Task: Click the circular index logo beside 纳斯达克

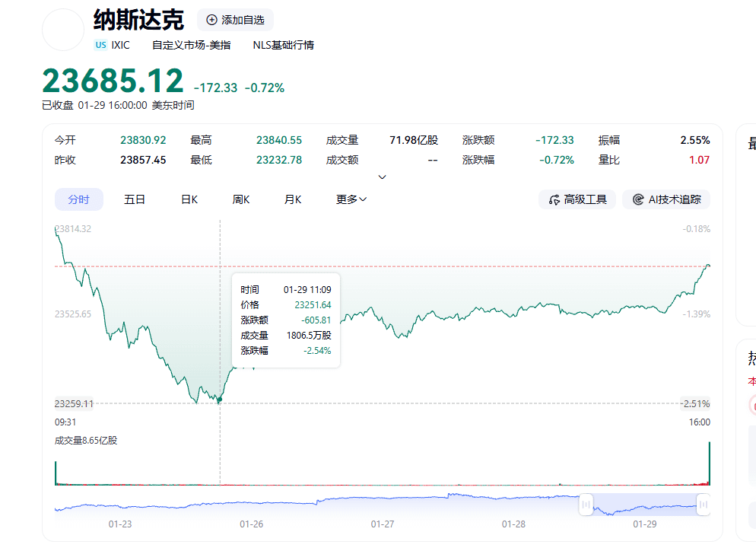Action: (x=62, y=29)
